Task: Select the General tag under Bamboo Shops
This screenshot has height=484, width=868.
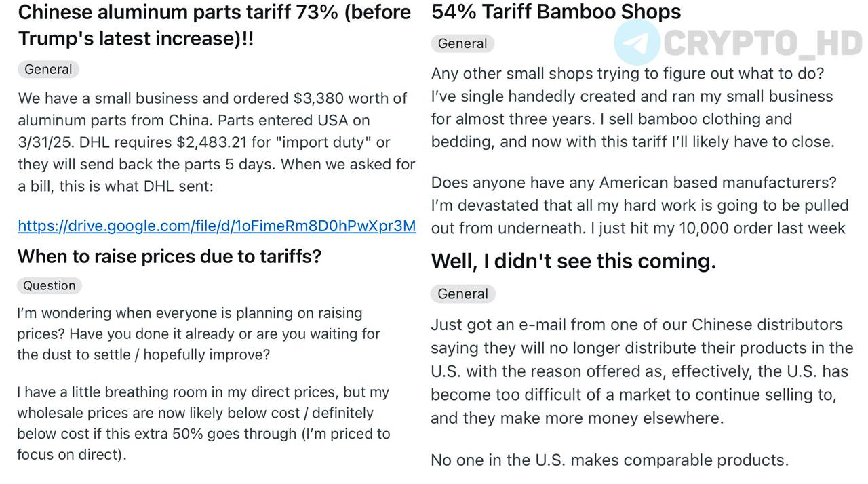Action: pyautogui.click(x=462, y=43)
